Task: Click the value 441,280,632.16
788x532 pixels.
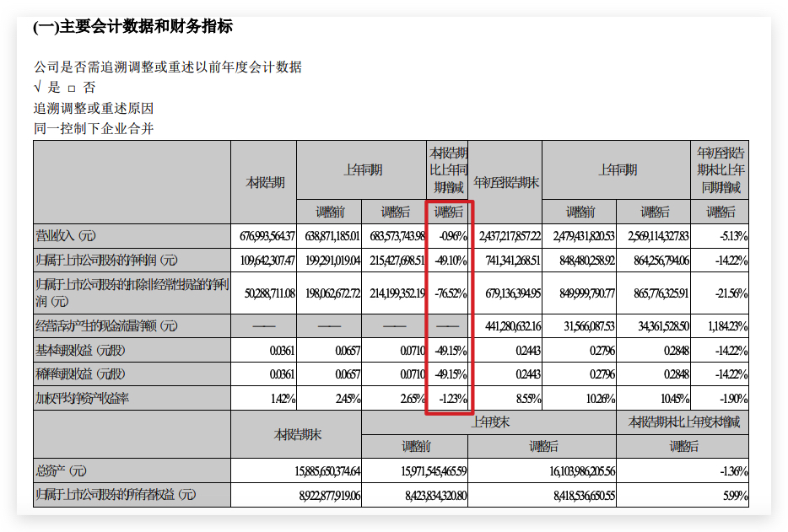Action: 513,326
